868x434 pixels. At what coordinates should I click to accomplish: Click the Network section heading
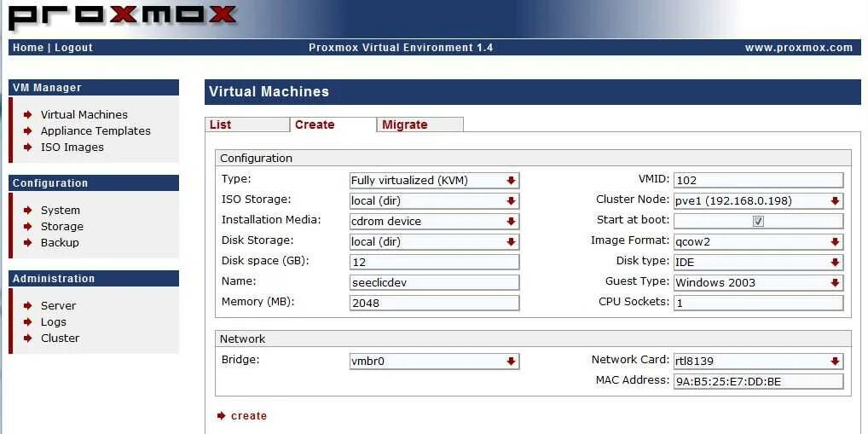(x=242, y=339)
